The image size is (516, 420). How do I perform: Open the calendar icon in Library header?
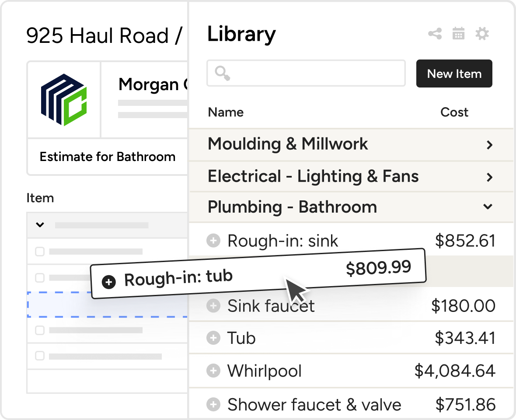(x=458, y=34)
